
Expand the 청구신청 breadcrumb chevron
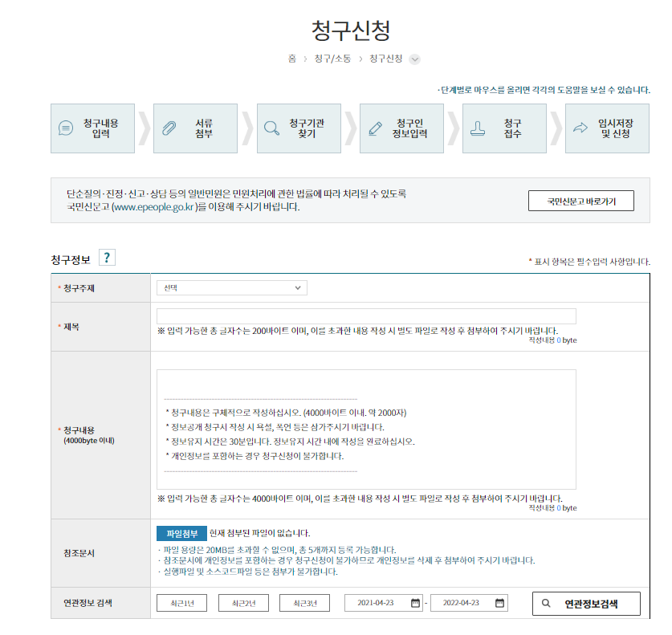coord(414,59)
